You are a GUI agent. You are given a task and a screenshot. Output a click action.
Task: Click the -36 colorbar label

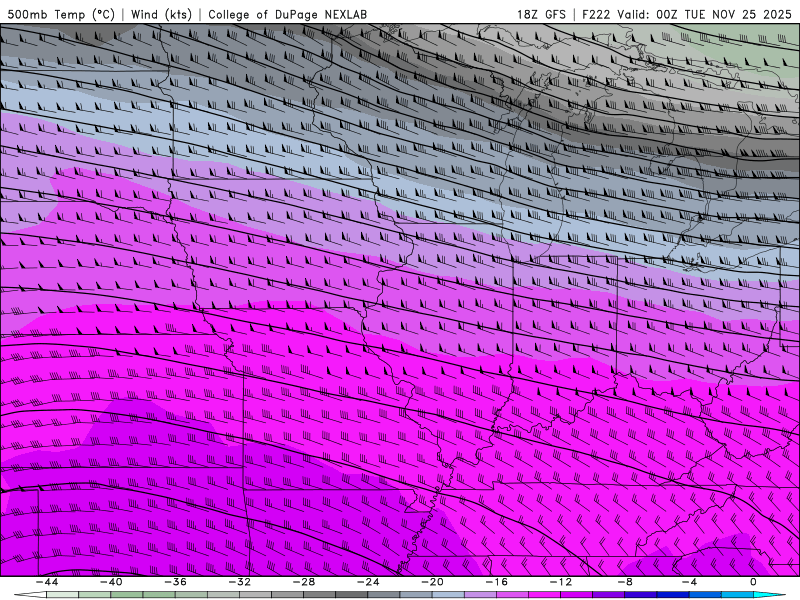point(175,582)
